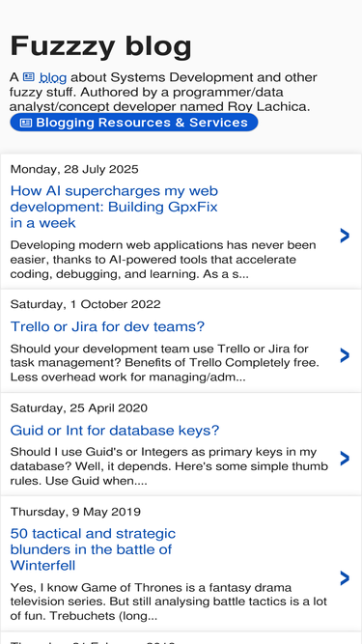Screen dimensions: 362x644
Task: Follow the dotted-underlined blog link
Action: 53,77
